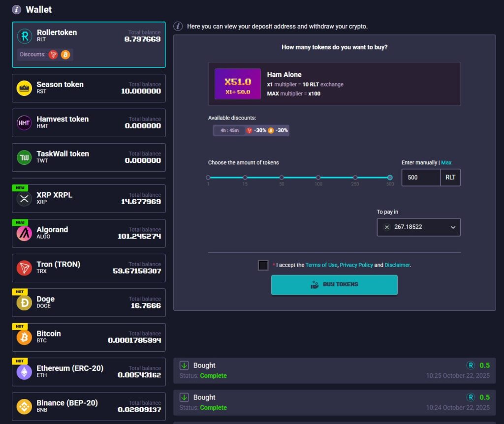Click the Ethereum logo icon

24,372
